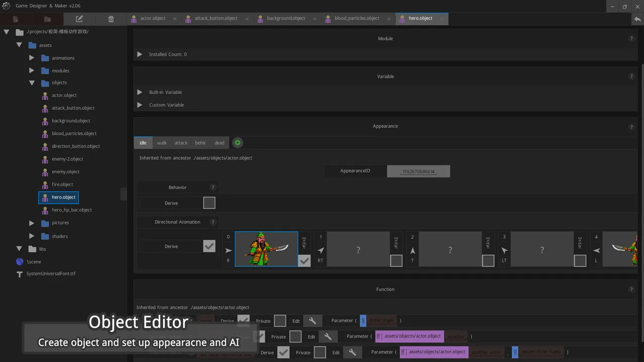Click wrench icon with index_angle parameter

pyautogui.click(x=312, y=321)
